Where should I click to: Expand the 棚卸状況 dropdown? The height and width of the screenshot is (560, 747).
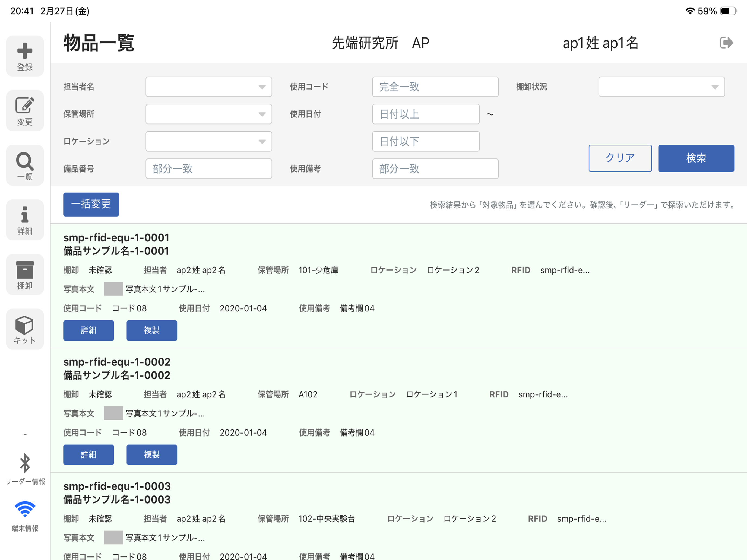click(x=661, y=87)
